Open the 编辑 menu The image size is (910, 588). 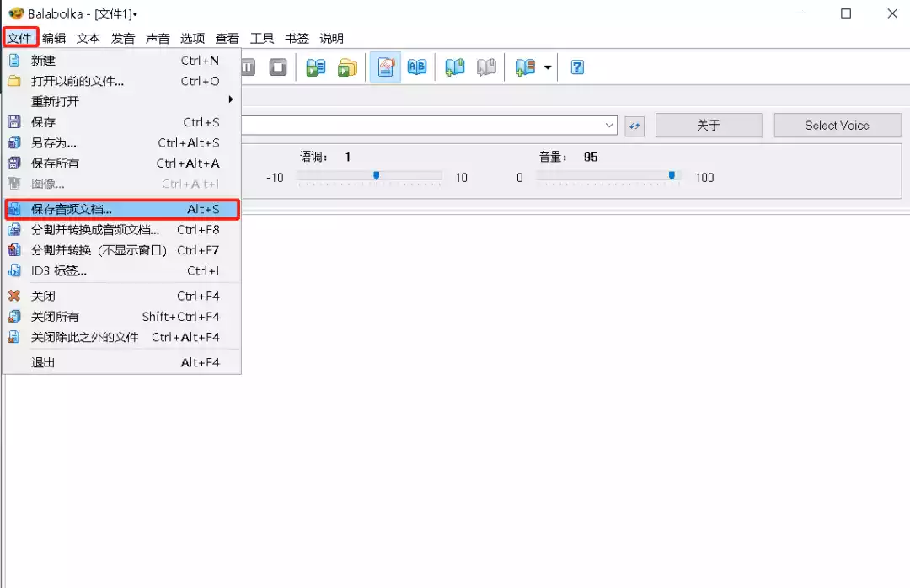[54, 38]
